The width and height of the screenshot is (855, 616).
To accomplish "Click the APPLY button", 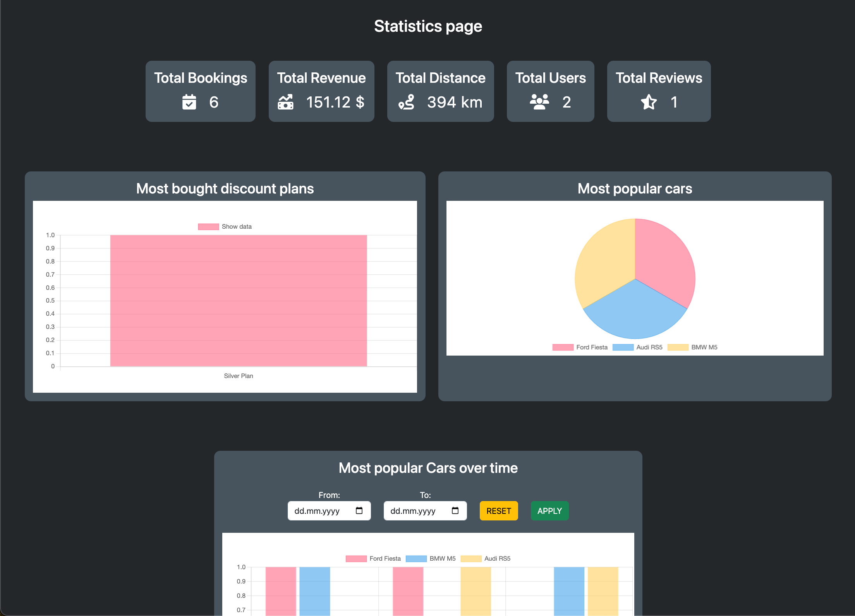I will (549, 511).
